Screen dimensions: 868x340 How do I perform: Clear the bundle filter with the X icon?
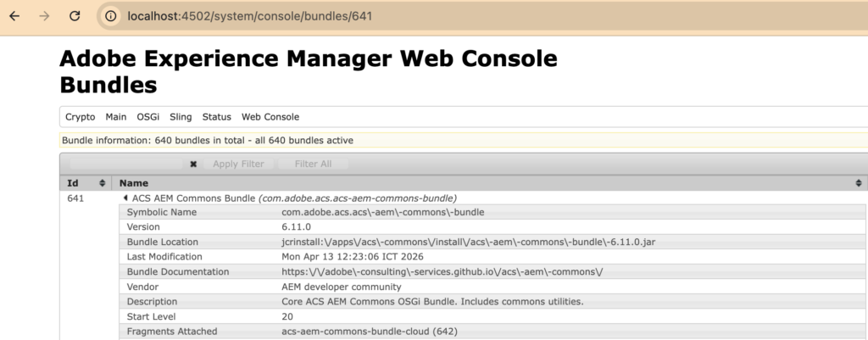[x=193, y=164]
